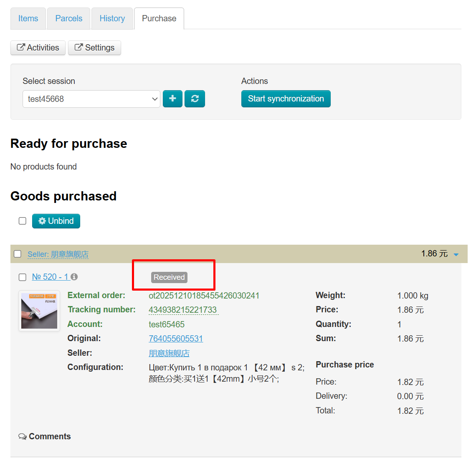476x471 pixels.
Task: Tick the checkbox for order № 520 - 1
Action: 23,277
